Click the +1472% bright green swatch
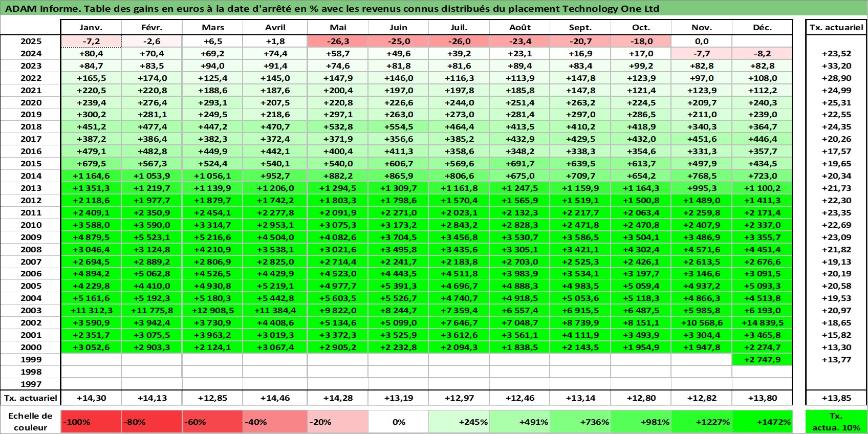Image resolution: width=868 pixels, height=434 pixels. click(x=762, y=422)
